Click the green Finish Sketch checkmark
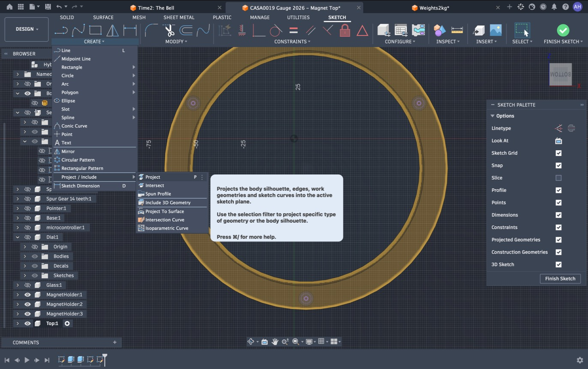The height and width of the screenshot is (369, 588). click(x=563, y=30)
